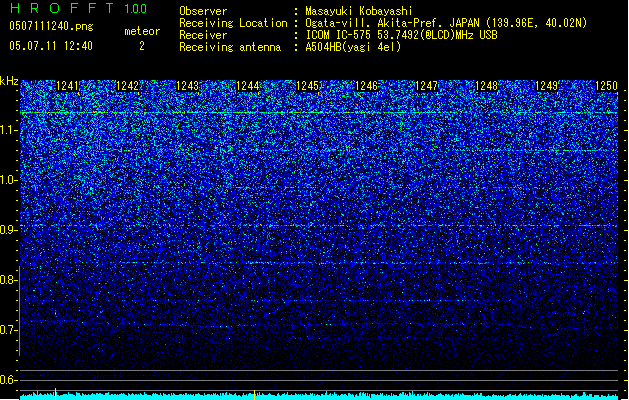Click the 1247 time marker
This screenshot has width=629, height=400.
426,86
